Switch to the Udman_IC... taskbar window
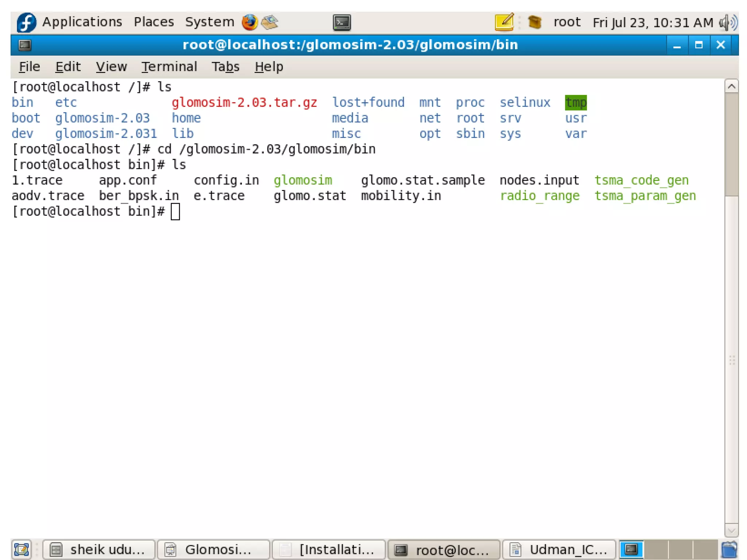 tap(558, 549)
